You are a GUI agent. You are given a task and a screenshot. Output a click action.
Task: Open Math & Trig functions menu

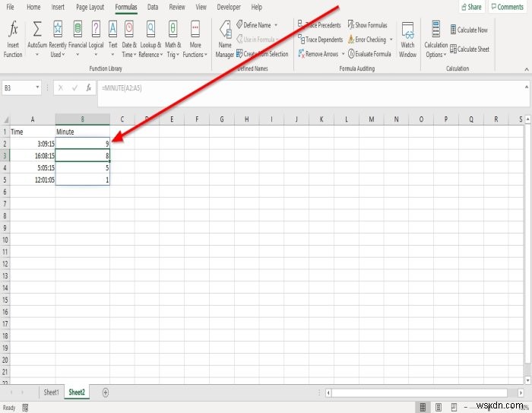[x=173, y=39]
